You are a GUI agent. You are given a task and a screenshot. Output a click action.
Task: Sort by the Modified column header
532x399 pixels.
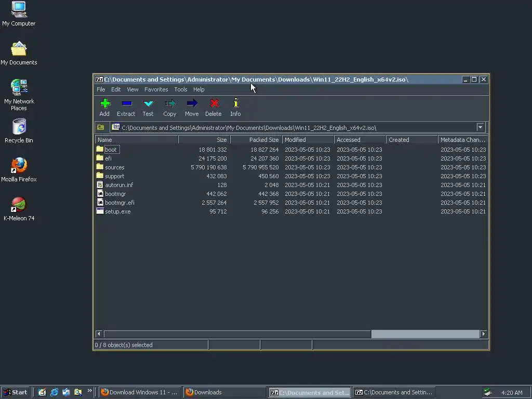[x=308, y=139]
